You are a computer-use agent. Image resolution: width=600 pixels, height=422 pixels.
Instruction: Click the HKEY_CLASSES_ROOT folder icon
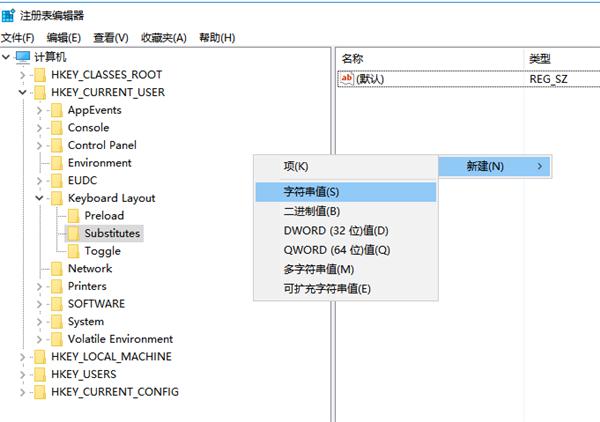(x=40, y=75)
